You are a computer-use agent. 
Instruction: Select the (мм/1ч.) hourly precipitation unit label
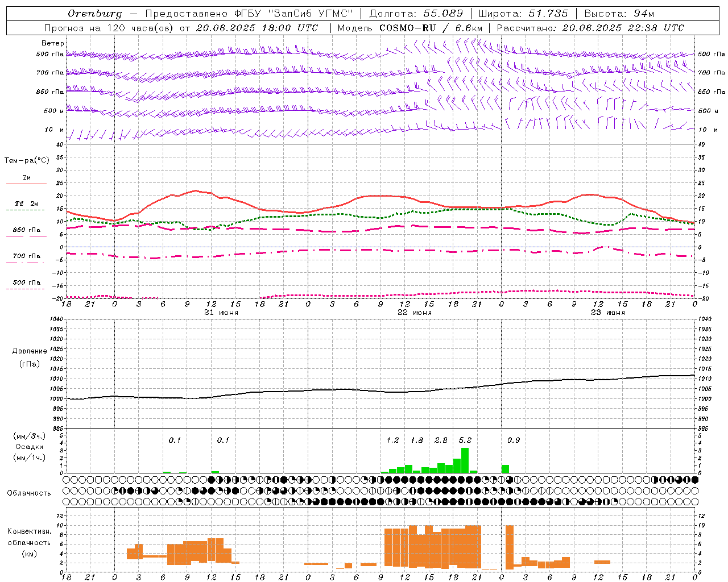pyautogui.click(x=30, y=457)
